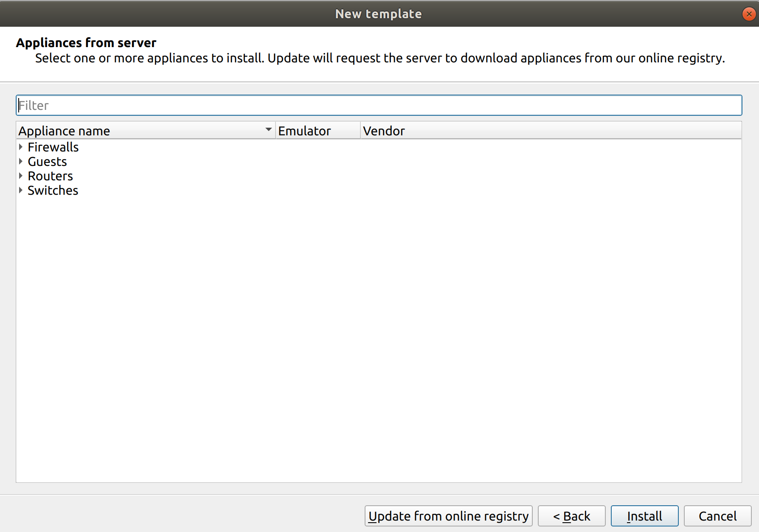The width and height of the screenshot is (759, 532).
Task: Select the Routers tree item
Action: click(x=50, y=176)
